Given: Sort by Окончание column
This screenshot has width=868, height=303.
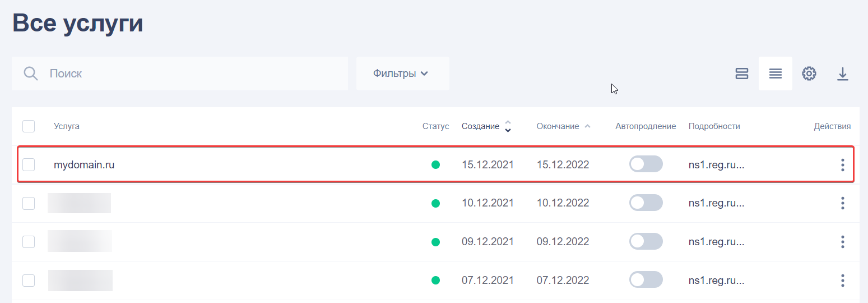Looking at the screenshot, I should 563,126.
